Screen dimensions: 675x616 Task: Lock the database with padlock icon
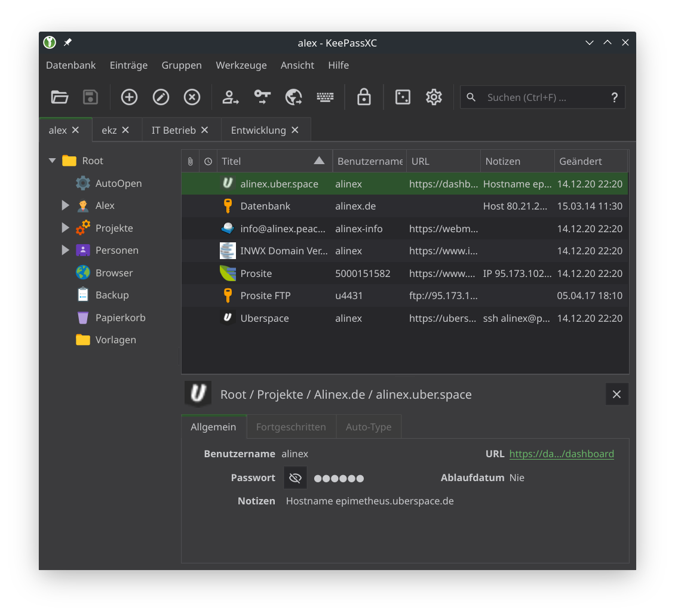(364, 97)
